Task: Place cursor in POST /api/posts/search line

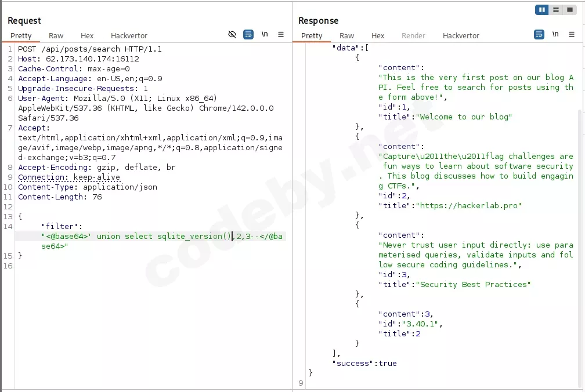Action: point(90,49)
